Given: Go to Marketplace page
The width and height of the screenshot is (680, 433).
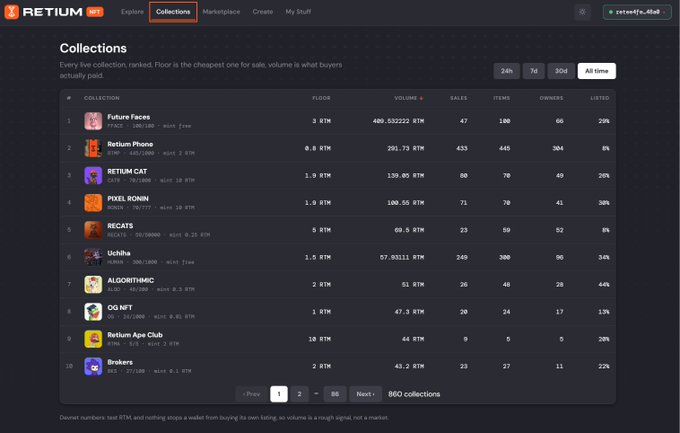Looking at the screenshot, I should [221, 12].
